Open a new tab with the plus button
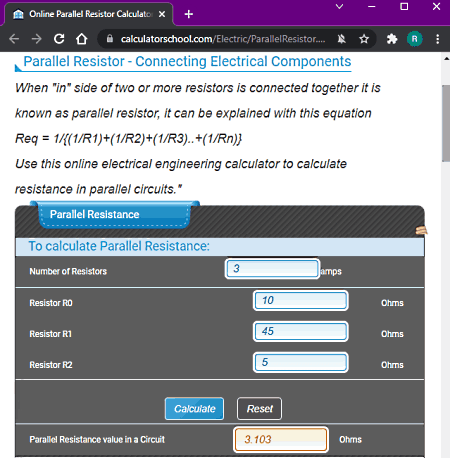450x458 pixels. click(189, 14)
